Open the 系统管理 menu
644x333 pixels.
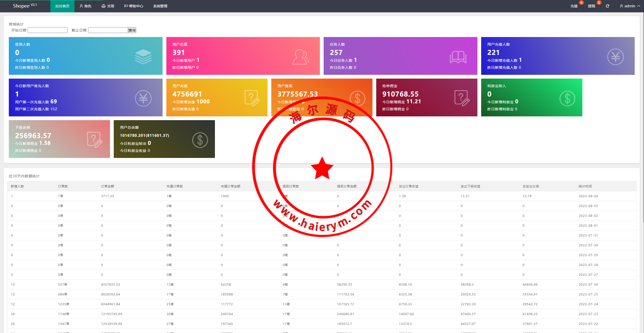[160, 6]
